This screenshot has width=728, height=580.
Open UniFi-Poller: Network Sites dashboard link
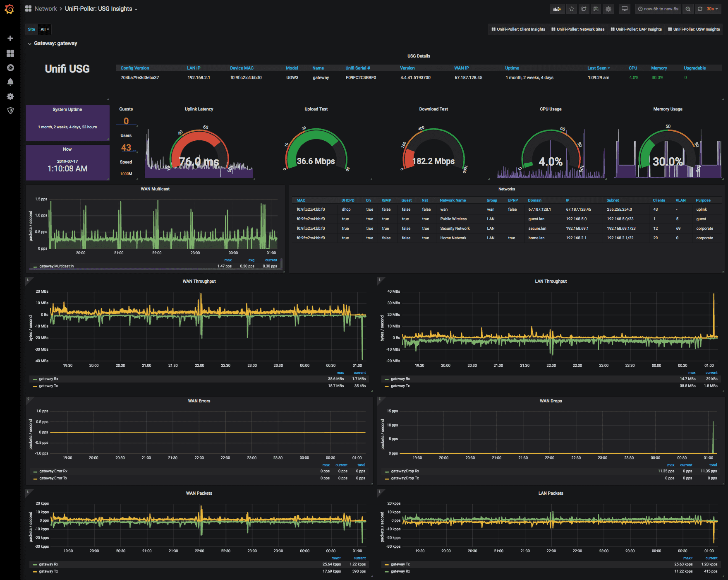click(x=578, y=29)
